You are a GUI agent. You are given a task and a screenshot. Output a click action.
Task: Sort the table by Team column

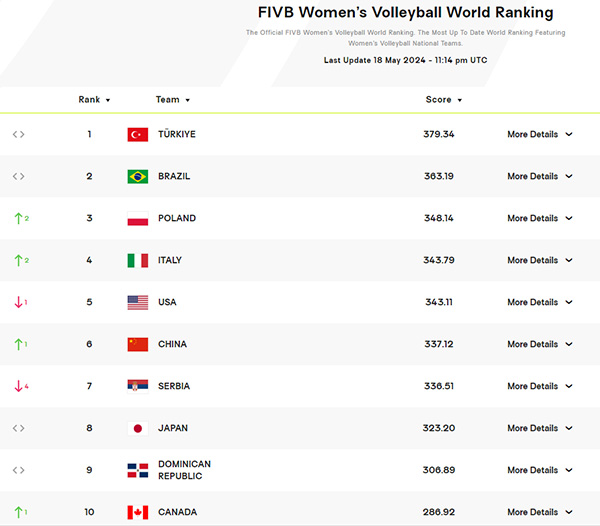[x=173, y=100]
